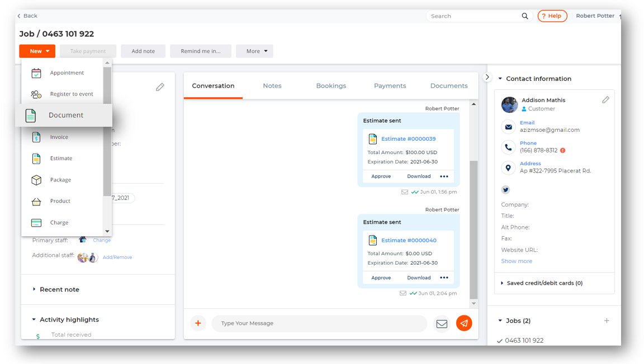This screenshot has height=364, width=644.
Task: Click the Register to event icon
Action: click(36, 94)
